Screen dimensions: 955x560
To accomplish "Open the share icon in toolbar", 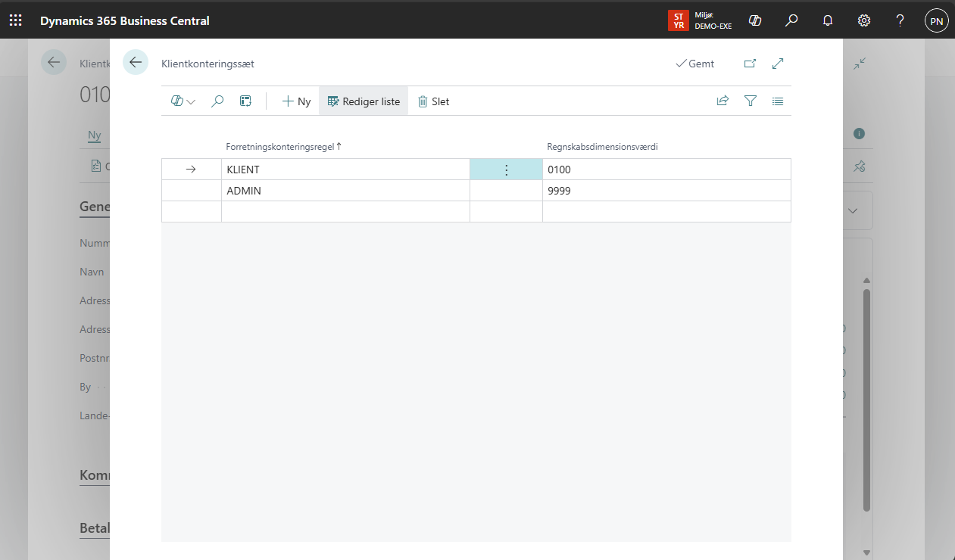I will coord(722,101).
